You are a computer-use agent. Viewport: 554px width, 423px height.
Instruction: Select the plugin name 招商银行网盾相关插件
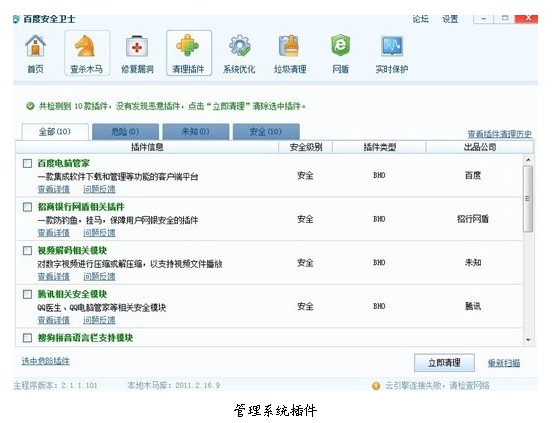81,207
